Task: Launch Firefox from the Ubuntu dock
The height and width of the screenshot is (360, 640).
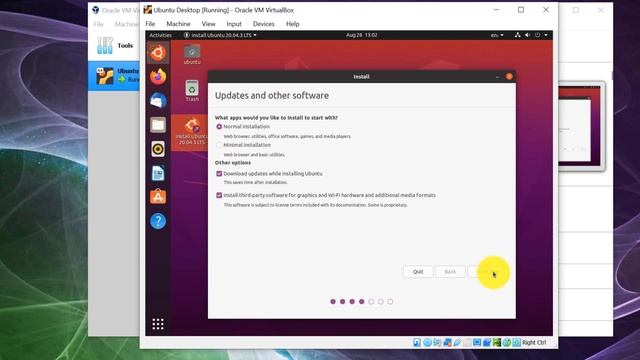Action: 158,77
